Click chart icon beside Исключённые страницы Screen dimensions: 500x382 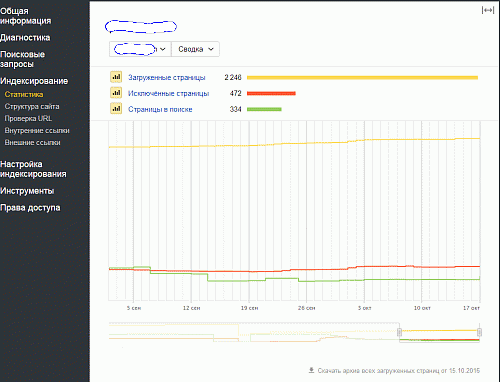tap(116, 93)
